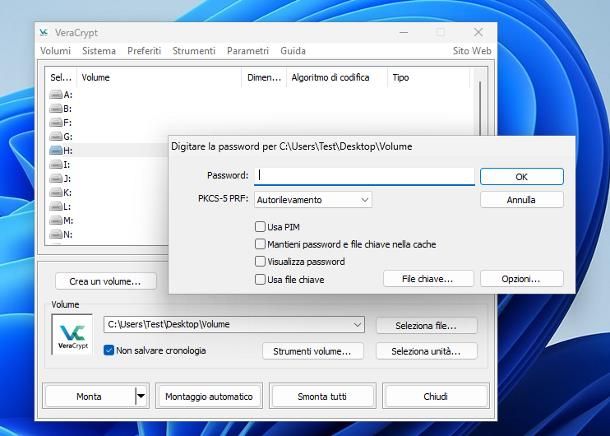Click the Tipo column header
Viewport: 610px width, 436px height.
(428, 77)
